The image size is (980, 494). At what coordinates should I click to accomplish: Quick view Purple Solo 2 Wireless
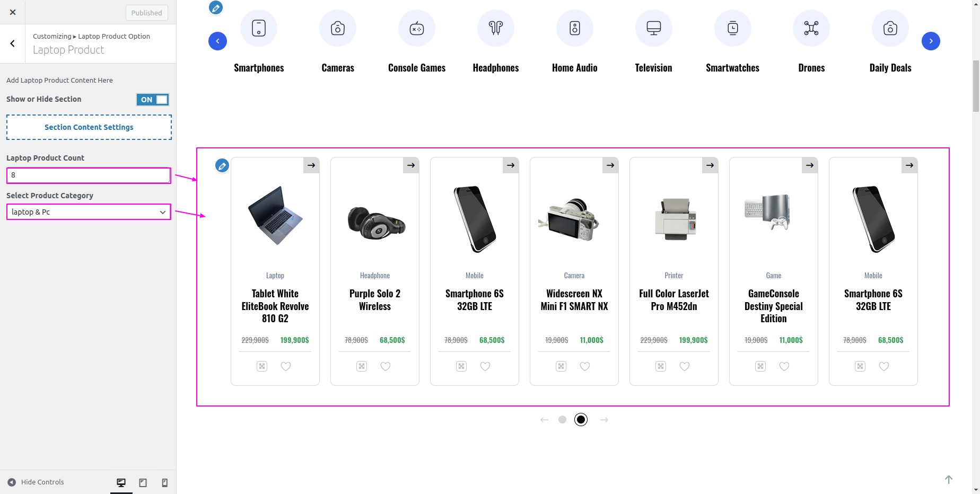[x=362, y=366]
